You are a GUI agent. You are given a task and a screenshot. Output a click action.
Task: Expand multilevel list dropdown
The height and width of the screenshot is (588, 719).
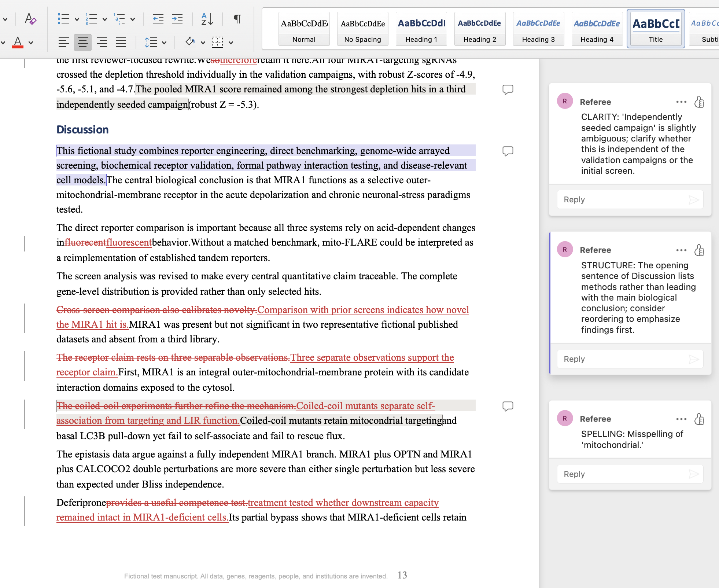tap(133, 19)
